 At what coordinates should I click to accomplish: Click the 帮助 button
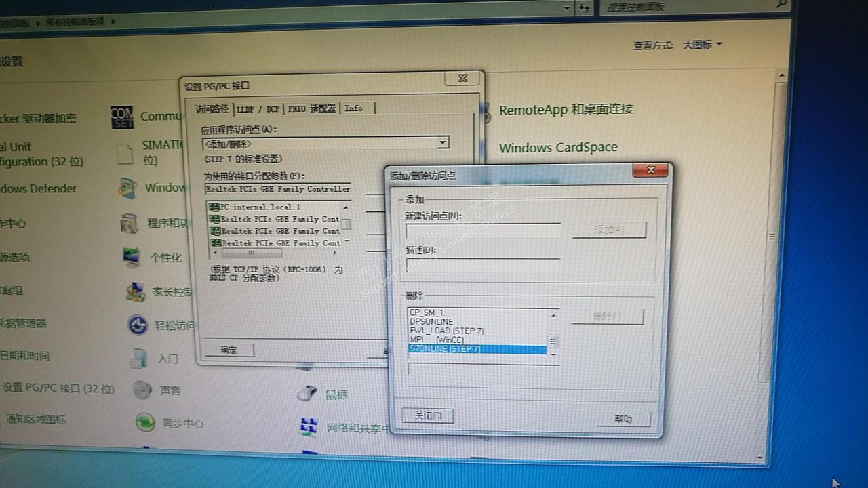[623, 420]
